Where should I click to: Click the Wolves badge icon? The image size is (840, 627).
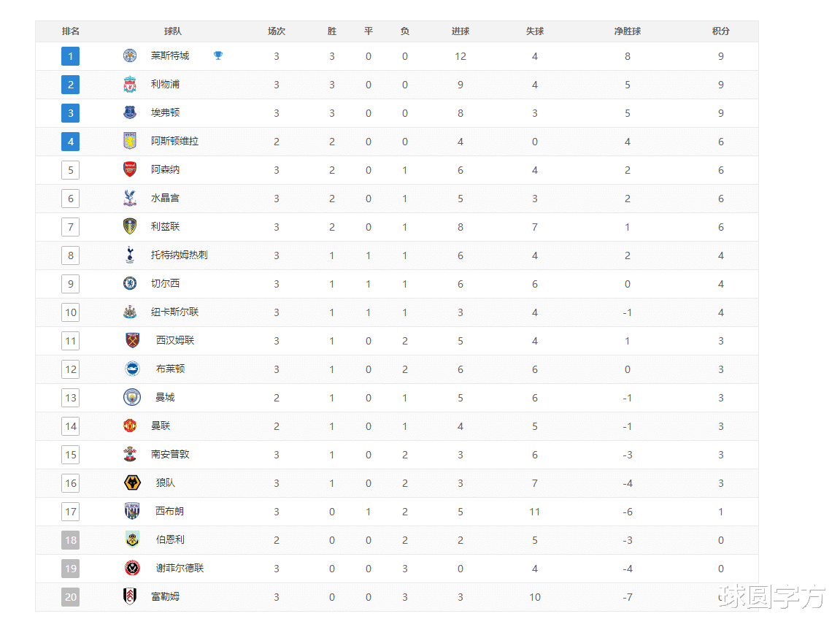[x=132, y=483]
